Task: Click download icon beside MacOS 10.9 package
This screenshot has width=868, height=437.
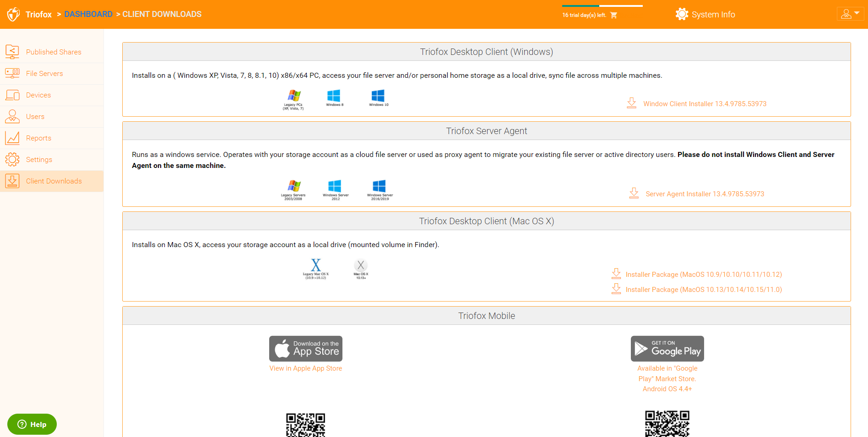Action: (x=616, y=274)
